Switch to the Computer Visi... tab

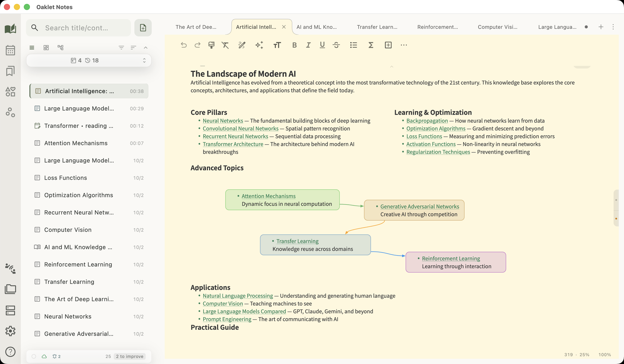[497, 27]
